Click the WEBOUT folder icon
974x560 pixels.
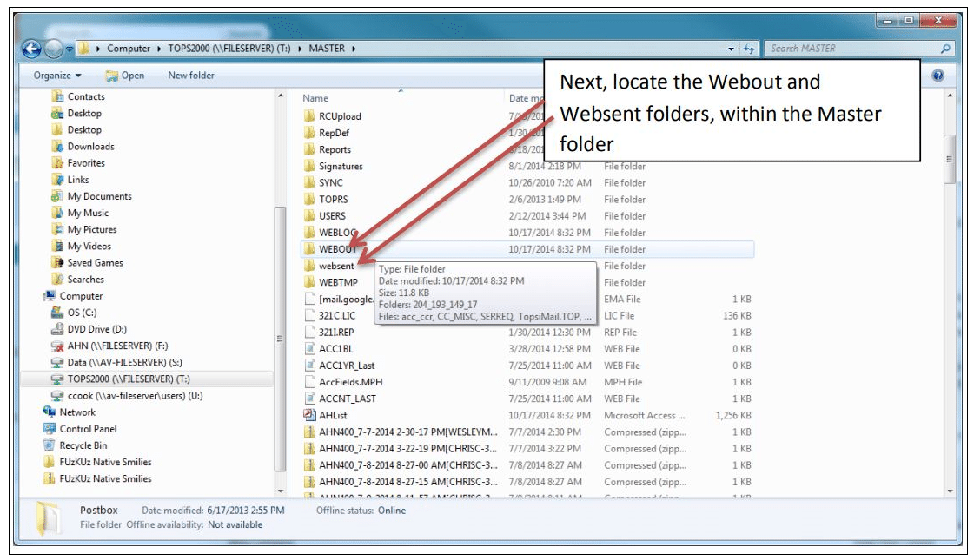308,249
